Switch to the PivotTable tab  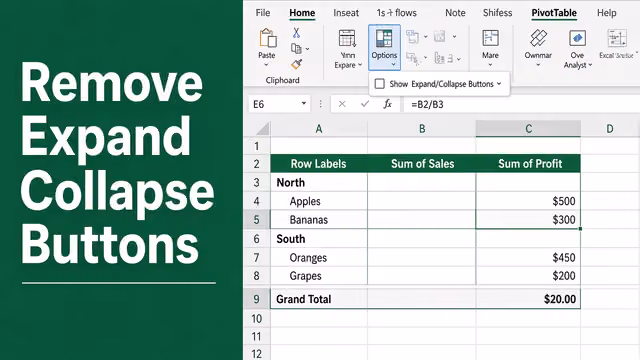pos(554,13)
